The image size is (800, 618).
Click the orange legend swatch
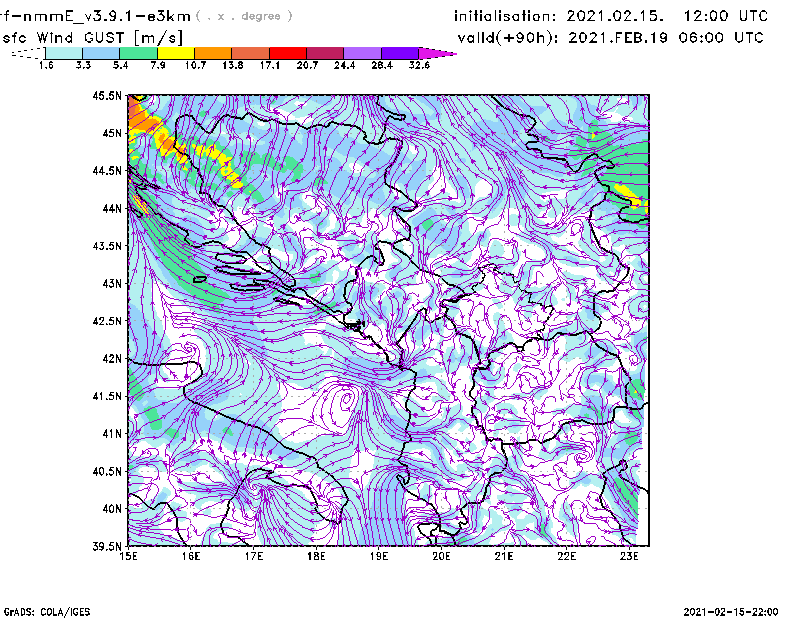(213, 53)
